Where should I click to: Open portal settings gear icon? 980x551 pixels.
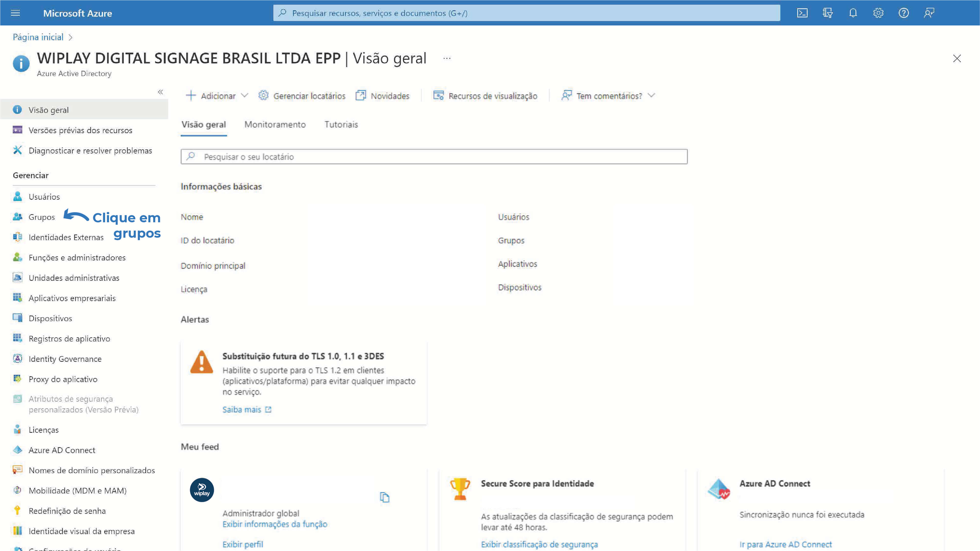click(x=878, y=13)
